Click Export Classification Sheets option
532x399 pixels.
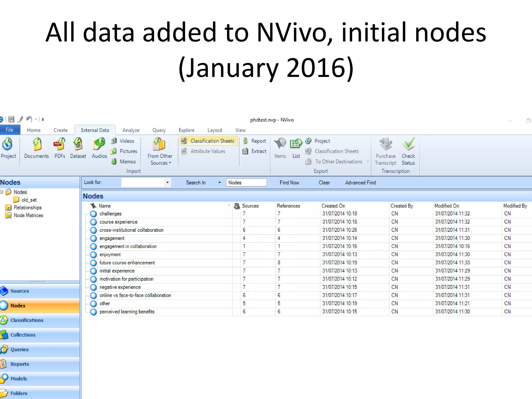click(332, 151)
